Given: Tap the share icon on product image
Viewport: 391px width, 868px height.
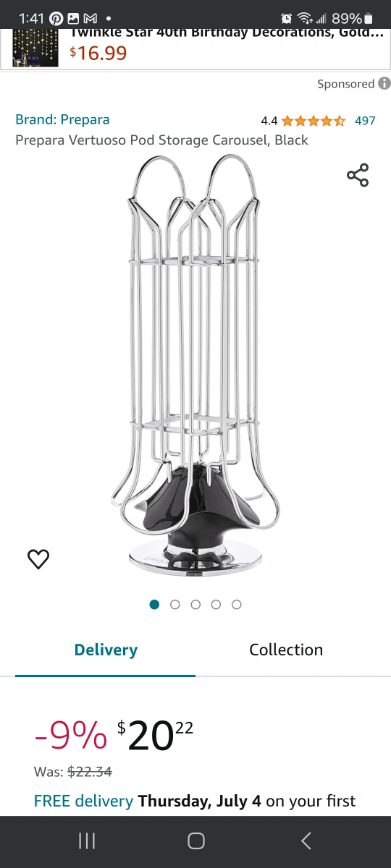Looking at the screenshot, I should [x=358, y=175].
